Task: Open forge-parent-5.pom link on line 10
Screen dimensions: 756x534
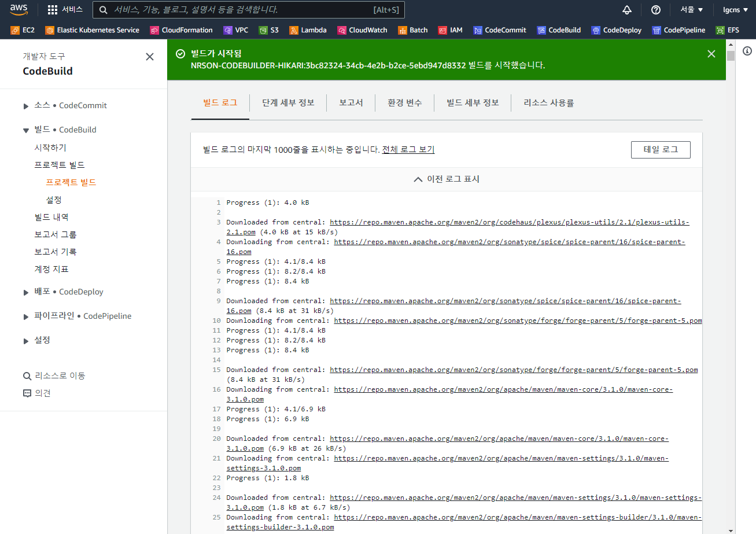Action: coord(518,321)
